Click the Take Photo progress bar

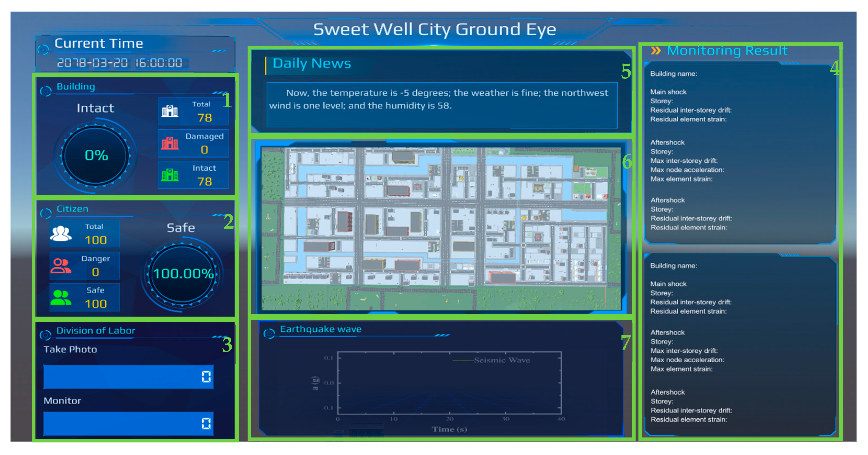pyautogui.click(x=128, y=377)
